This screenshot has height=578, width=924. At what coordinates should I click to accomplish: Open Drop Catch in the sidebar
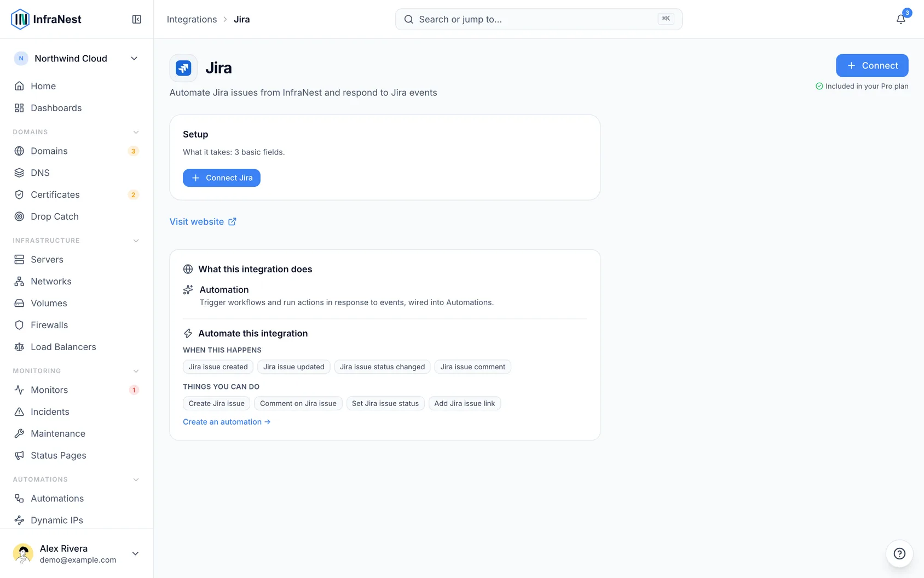77,216
